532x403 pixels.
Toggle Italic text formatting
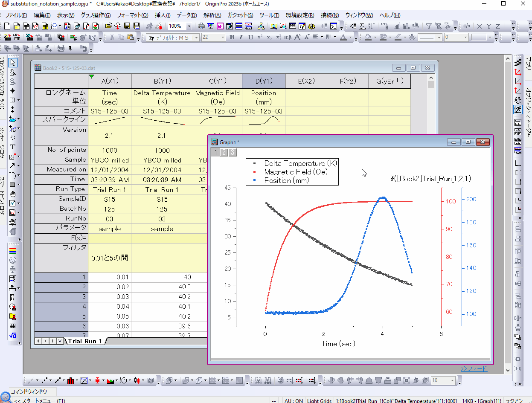coord(241,37)
